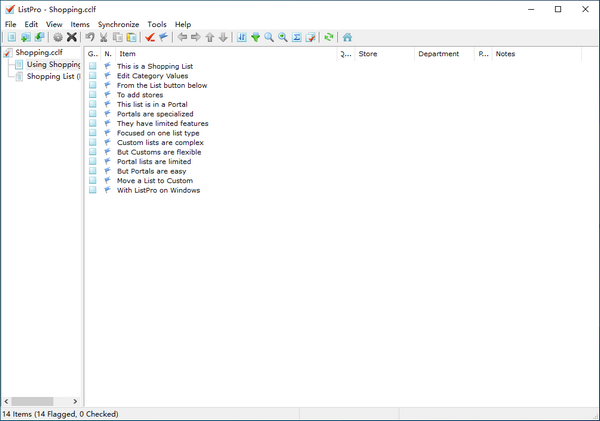Click the move item up arrow icon

pos(210,37)
